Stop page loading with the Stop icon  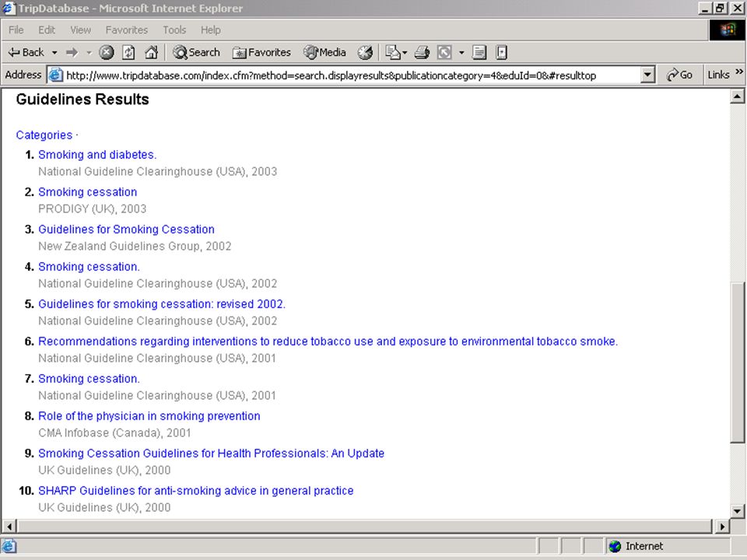107,52
